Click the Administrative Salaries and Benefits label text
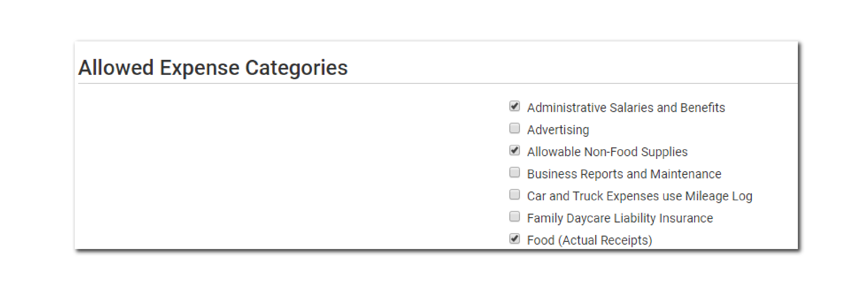 point(625,108)
